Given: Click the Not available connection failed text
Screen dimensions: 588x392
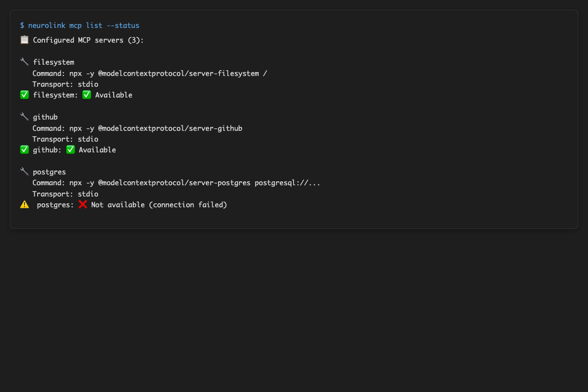Looking at the screenshot, I should pos(158,204).
